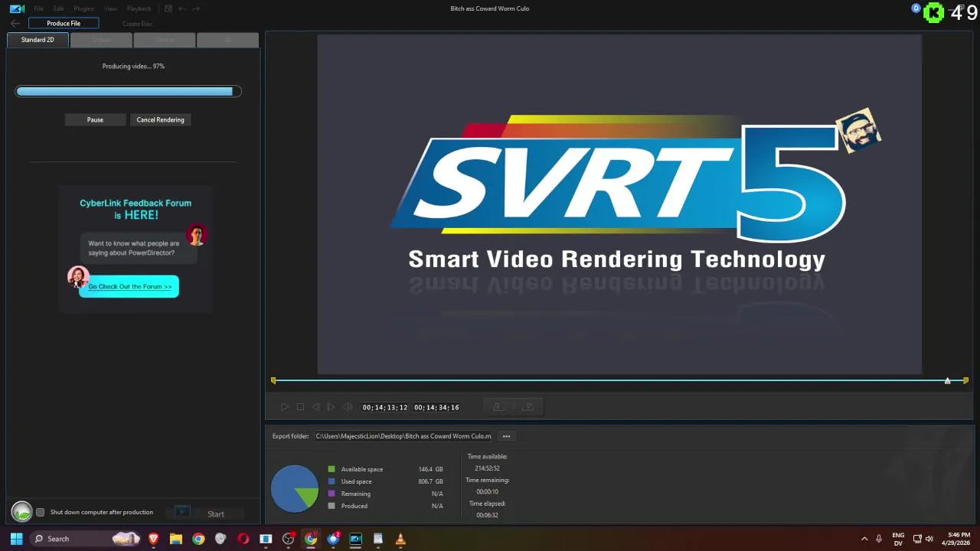Click the ENG DV language indicator
Screen dimensions: 980x551
tap(898, 539)
